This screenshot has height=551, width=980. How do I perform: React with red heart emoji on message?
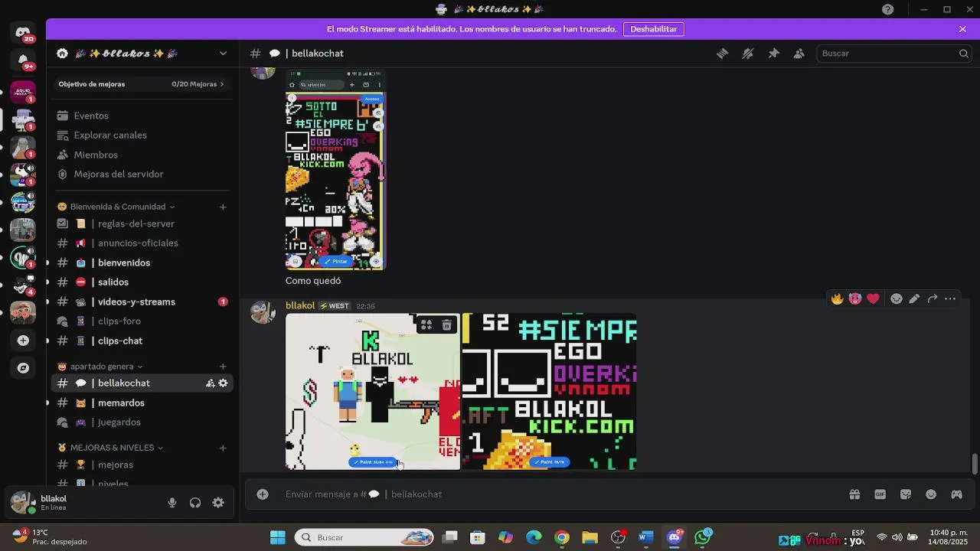pyautogui.click(x=873, y=298)
